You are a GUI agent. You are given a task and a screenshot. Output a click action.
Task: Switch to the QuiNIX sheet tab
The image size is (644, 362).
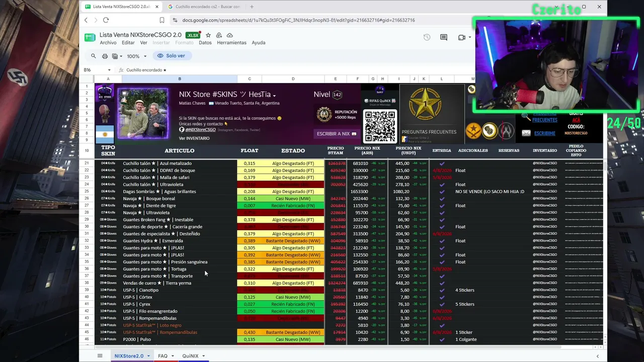pos(190,356)
